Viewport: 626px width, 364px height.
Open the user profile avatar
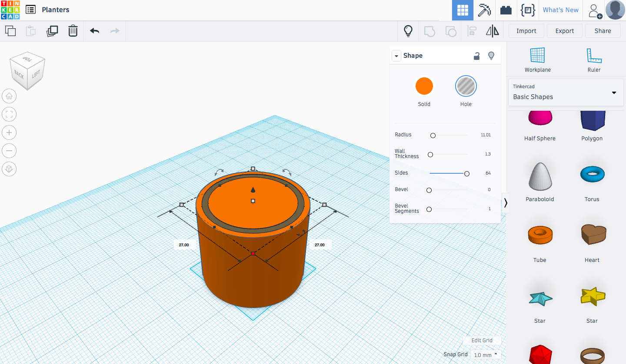[615, 10]
